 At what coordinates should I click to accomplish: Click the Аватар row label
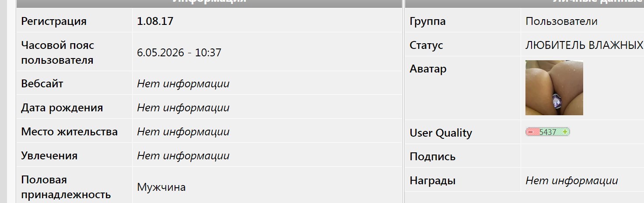(428, 69)
